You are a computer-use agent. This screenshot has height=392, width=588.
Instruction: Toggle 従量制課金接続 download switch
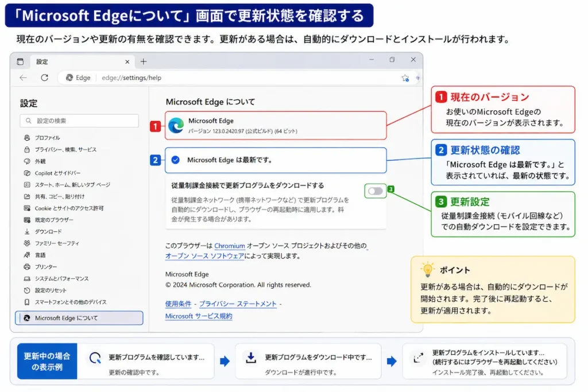point(376,191)
